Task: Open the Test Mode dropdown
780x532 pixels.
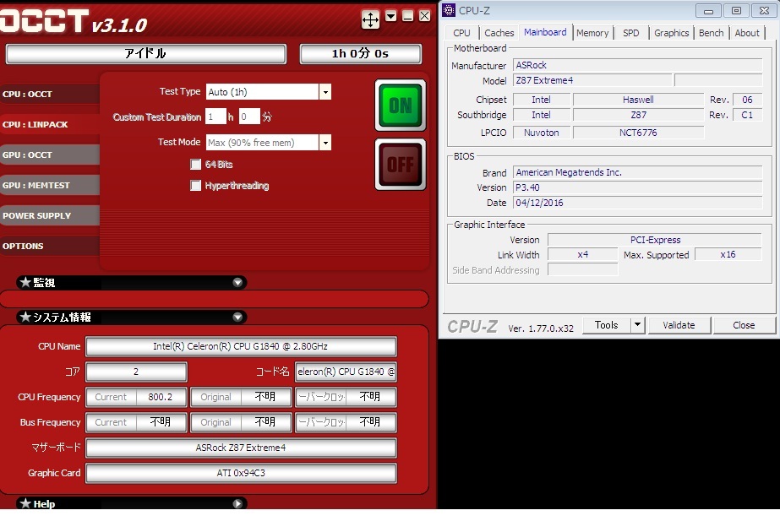Action: click(325, 143)
